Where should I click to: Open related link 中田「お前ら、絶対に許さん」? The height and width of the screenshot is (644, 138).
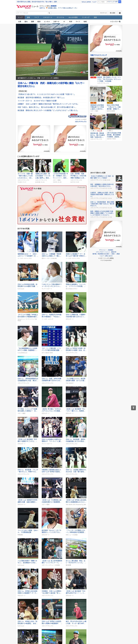[x=47, y=107]
